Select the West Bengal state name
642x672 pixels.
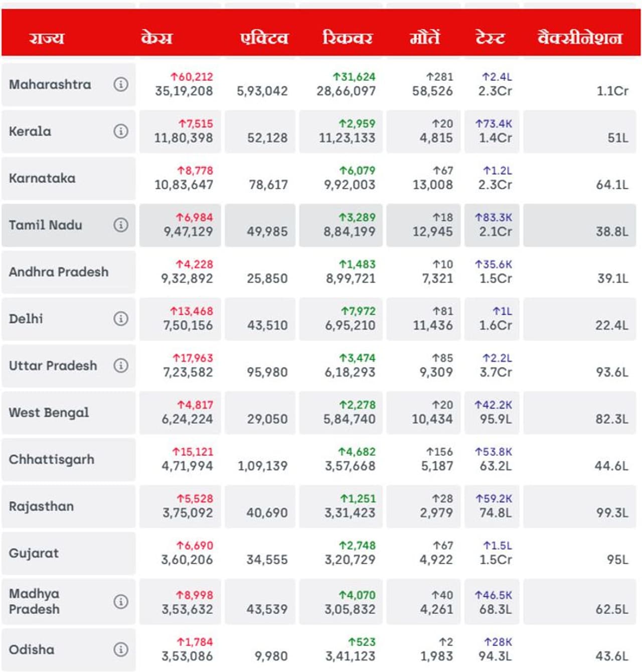pos(49,413)
